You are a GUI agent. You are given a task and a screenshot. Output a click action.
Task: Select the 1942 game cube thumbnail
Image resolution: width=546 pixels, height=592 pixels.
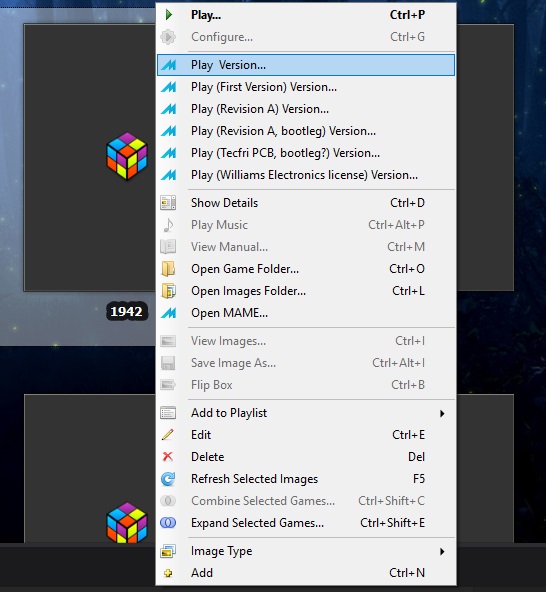pos(127,156)
